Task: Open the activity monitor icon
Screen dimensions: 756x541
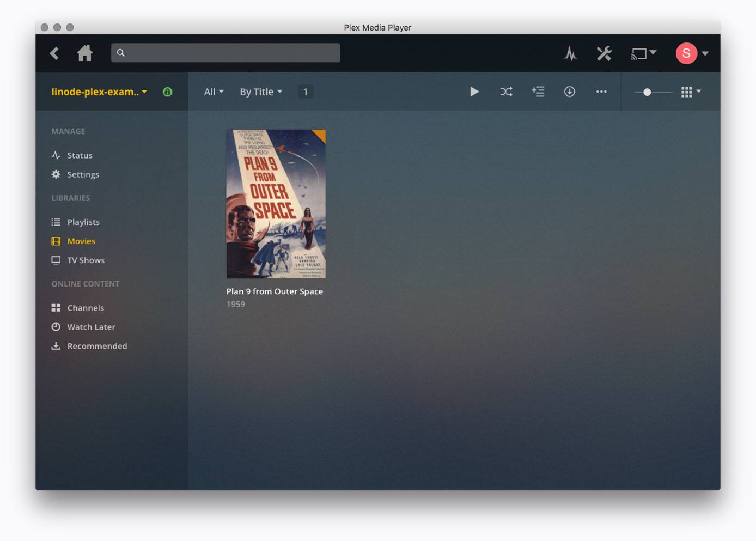Action: click(570, 53)
